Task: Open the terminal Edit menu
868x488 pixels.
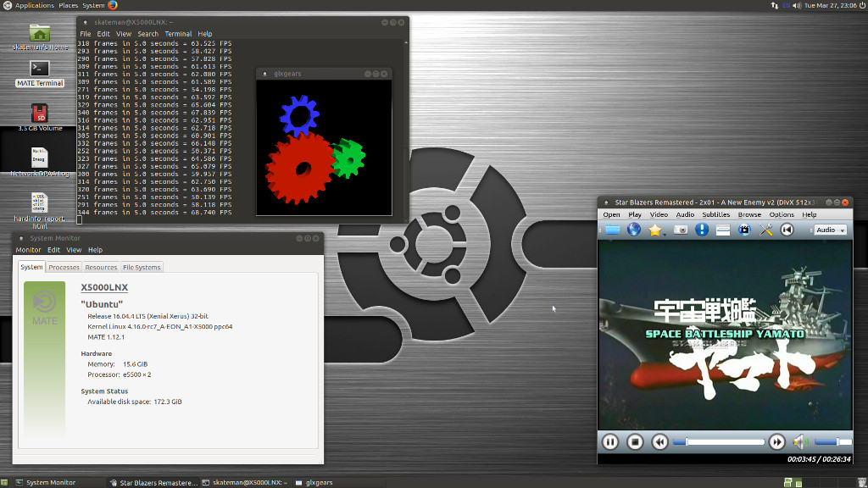Action: click(103, 34)
